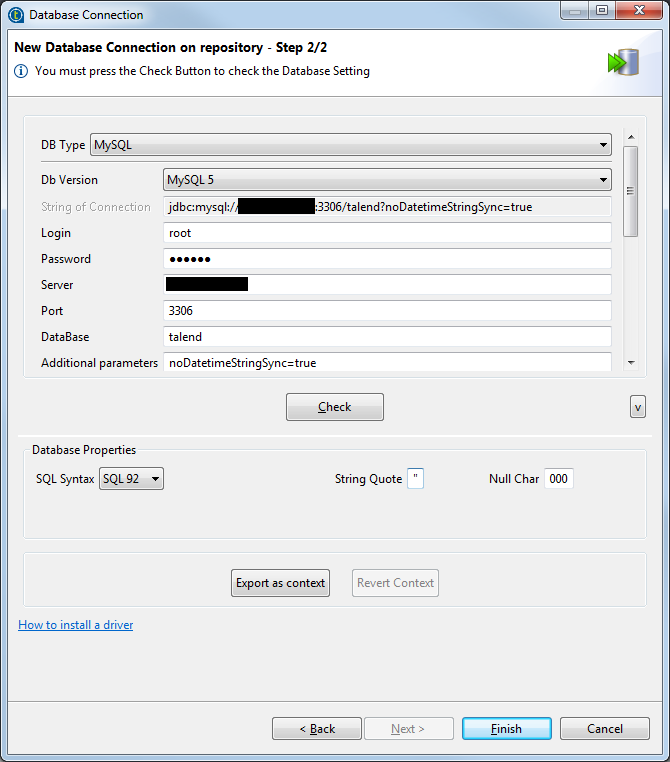Cancel the database connection dialog
This screenshot has width=670, height=762.
[x=605, y=728]
